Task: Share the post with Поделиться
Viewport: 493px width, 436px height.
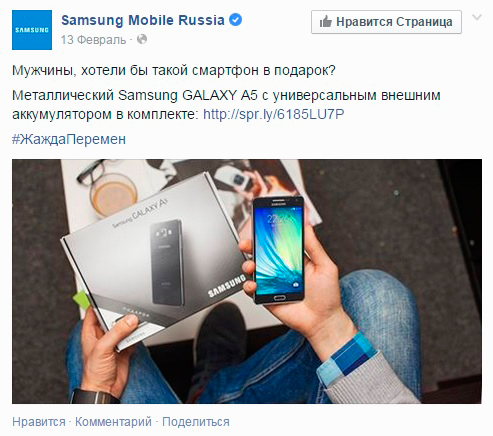Action: coord(196,422)
